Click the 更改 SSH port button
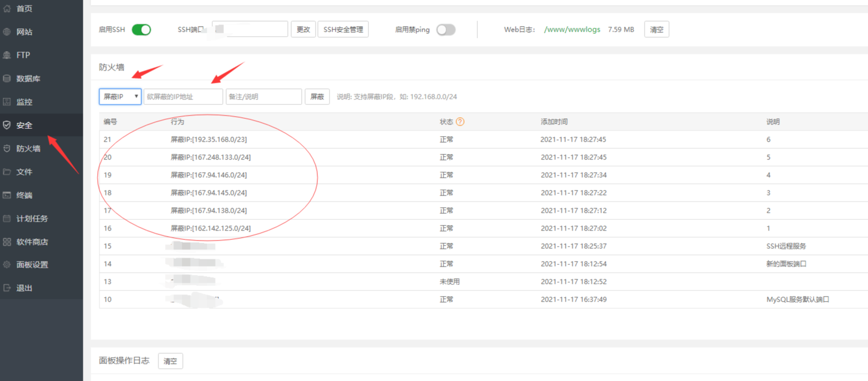 (x=303, y=29)
